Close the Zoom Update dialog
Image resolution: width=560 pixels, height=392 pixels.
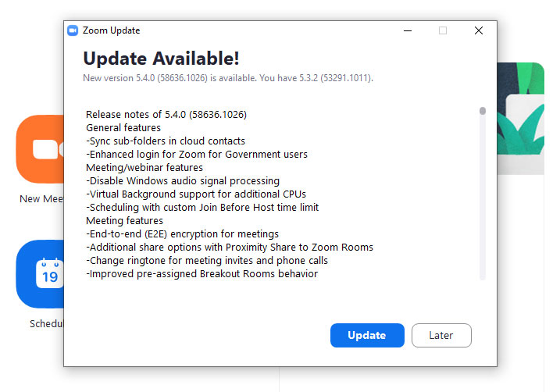click(x=479, y=30)
